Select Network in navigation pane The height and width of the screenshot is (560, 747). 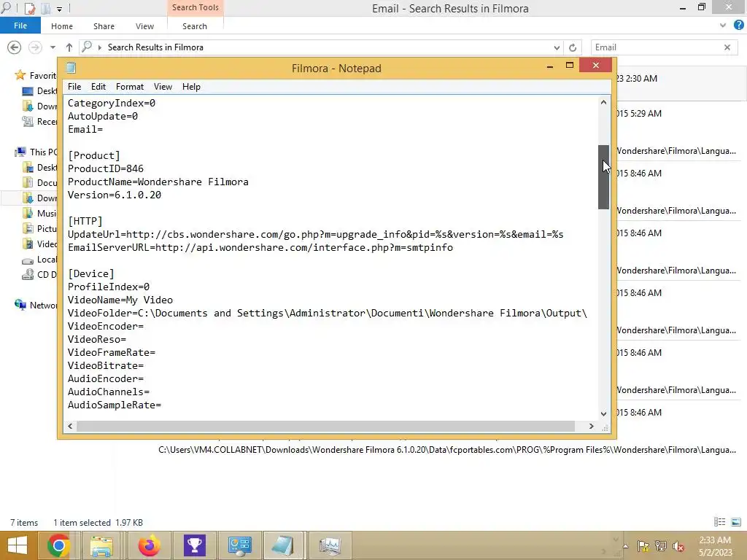coord(36,306)
